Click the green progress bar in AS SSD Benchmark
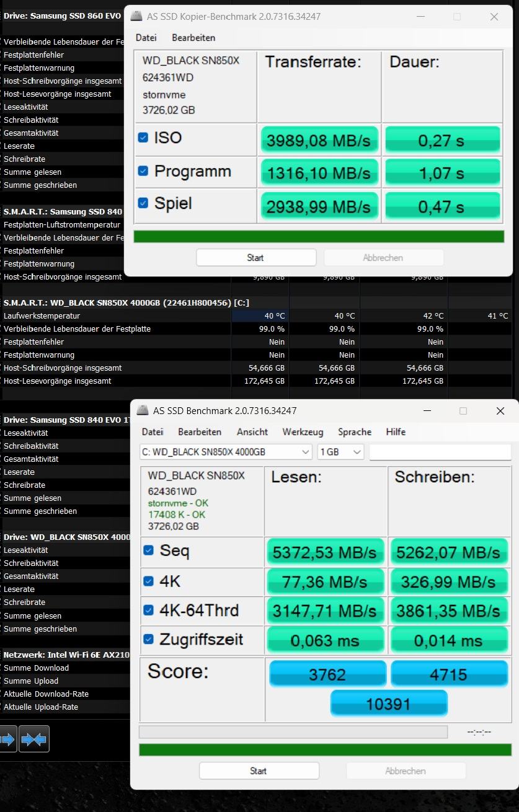 [325, 750]
